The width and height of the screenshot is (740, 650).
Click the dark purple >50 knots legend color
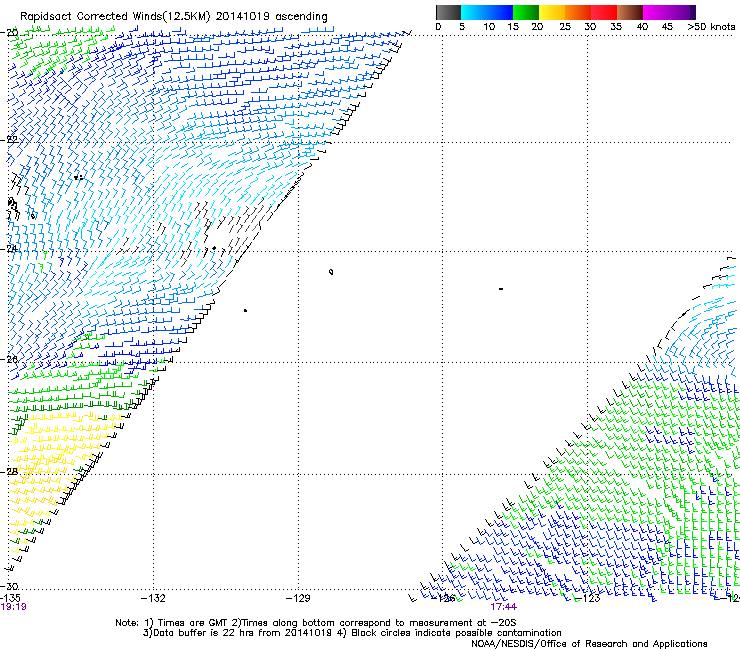point(693,12)
